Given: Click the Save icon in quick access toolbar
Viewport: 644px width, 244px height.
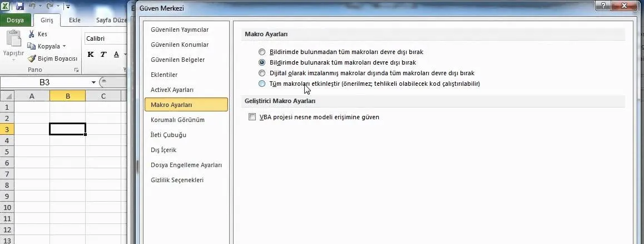Looking at the screenshot, I should [x=20, y=7].
